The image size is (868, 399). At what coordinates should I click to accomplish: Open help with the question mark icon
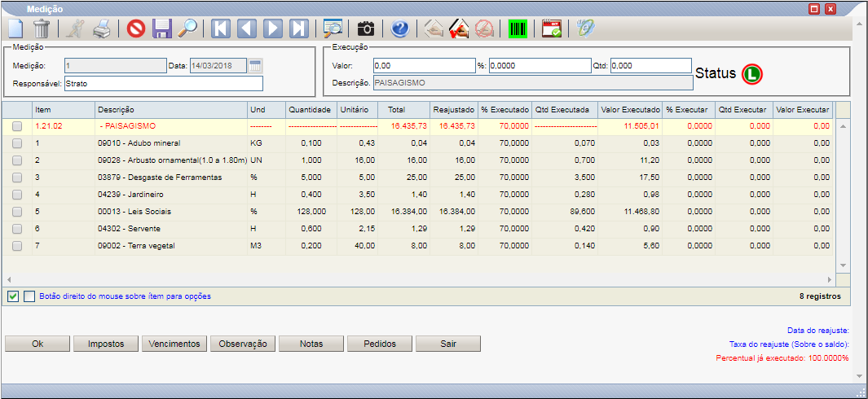tap(399, 28)
